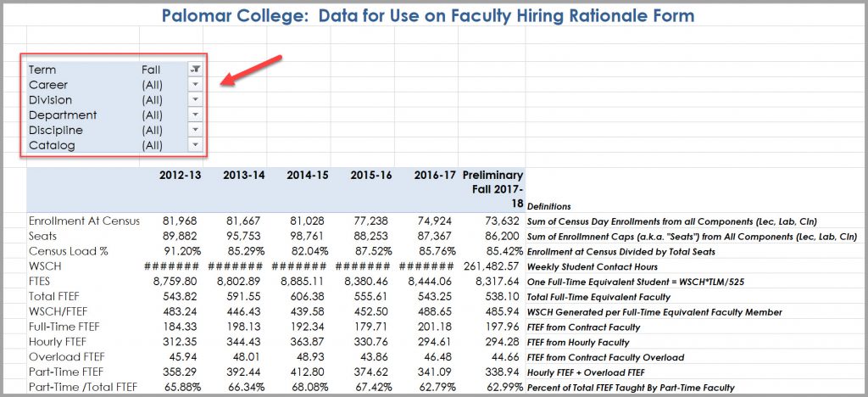Click the 555.61 Total FTEF cell
868x397 pixels.
tap(373, 297)
